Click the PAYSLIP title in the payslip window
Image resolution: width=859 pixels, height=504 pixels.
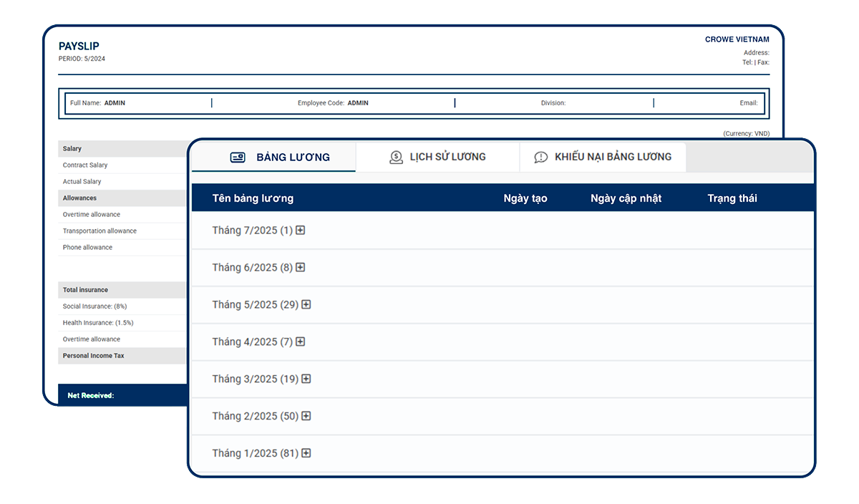[x=79, y=47]
